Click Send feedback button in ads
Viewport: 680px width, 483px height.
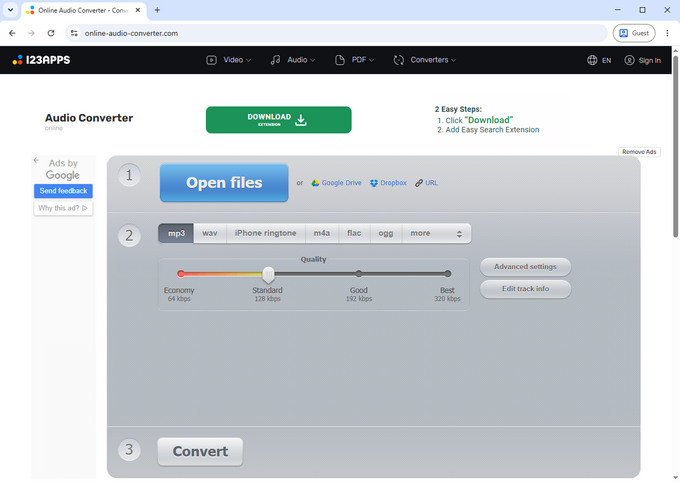click(x=63, y=191)
